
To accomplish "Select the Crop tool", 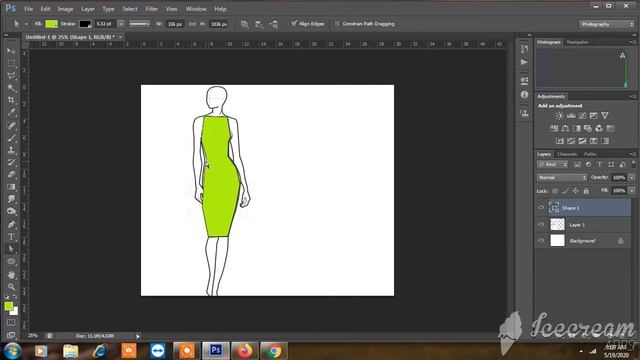I will [x=11, y=100].
